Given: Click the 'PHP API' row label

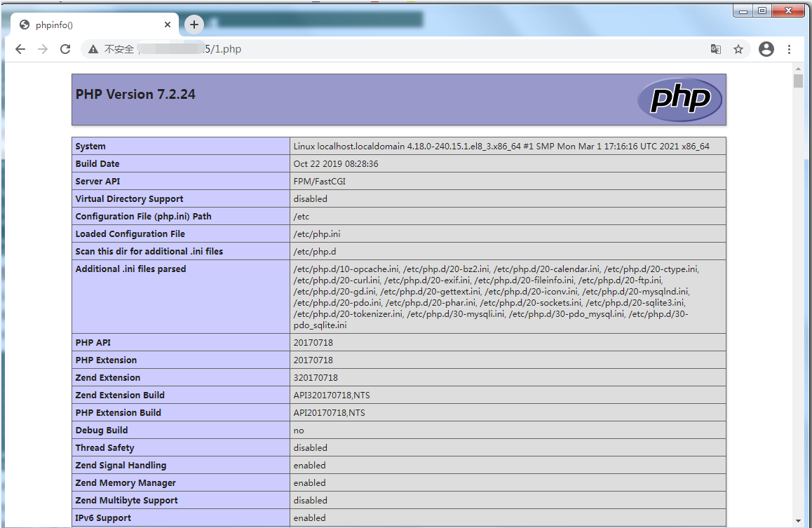Looking at the screenshot, I should tap(93, 343).
